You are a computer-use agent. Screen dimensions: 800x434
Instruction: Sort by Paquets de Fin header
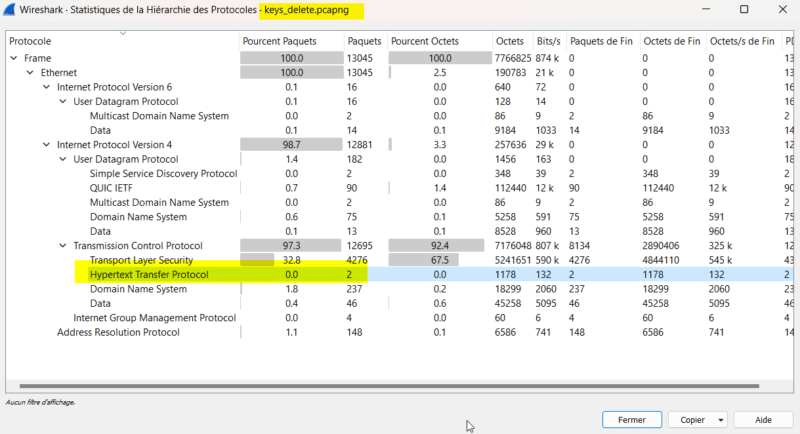click(603, 41)
